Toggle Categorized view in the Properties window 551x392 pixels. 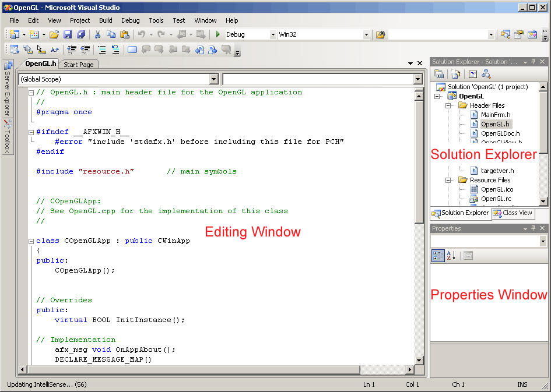click(x=438, y=256)
